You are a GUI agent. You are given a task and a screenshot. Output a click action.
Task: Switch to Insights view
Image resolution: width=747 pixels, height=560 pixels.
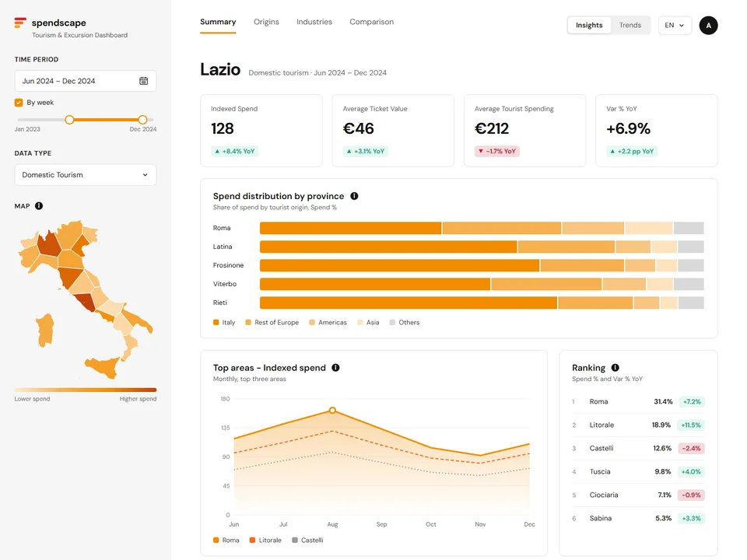pyautogui.click(x=589, y=25)
